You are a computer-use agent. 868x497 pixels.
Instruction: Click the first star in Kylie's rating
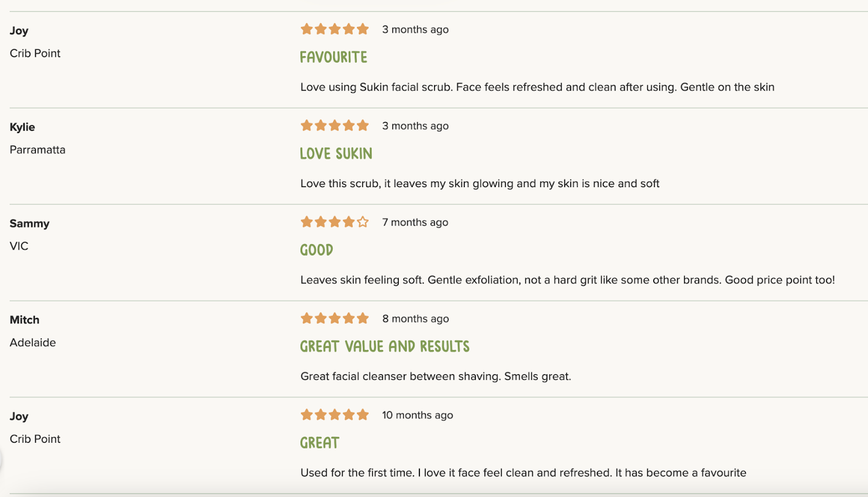click(x=307, y=126)
